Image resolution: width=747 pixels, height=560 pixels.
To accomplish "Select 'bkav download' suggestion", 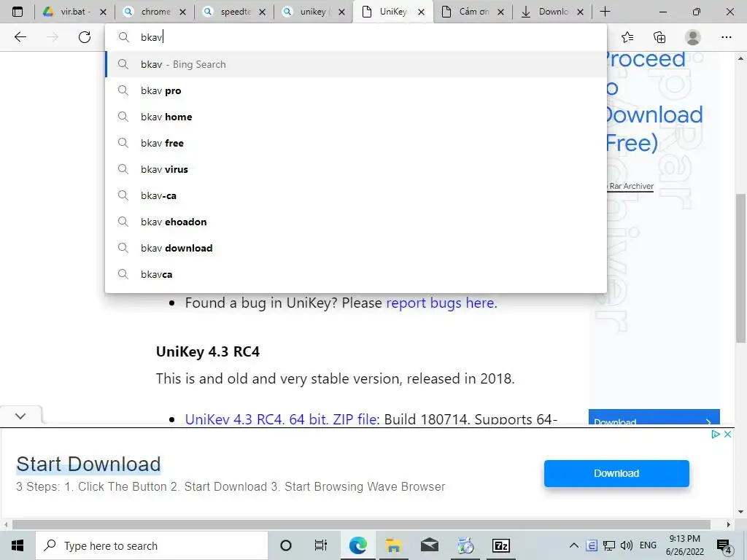I will pyautogui.click(x=356, y=248).
